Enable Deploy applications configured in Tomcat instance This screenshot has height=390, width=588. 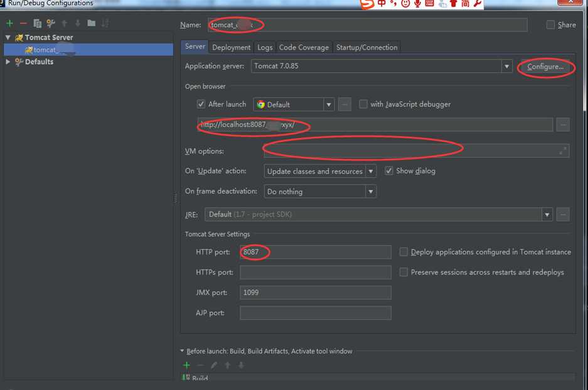tap(404, 252)
